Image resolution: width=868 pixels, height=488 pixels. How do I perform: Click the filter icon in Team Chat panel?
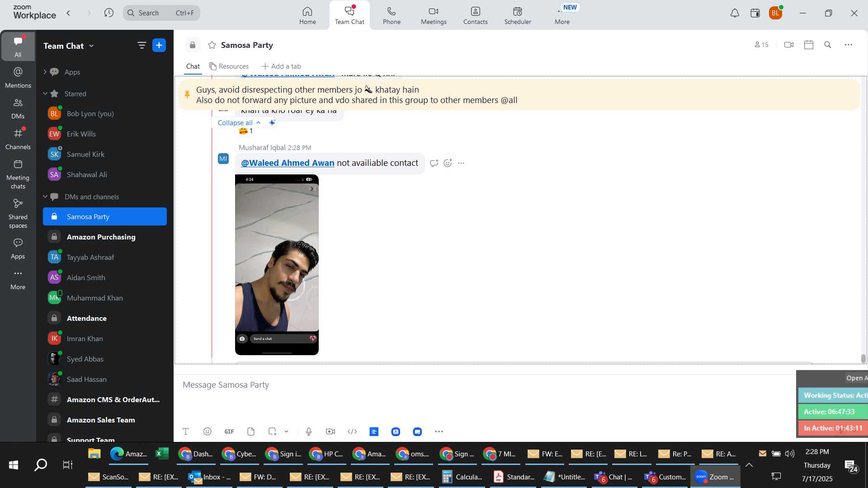click(142, 45)
